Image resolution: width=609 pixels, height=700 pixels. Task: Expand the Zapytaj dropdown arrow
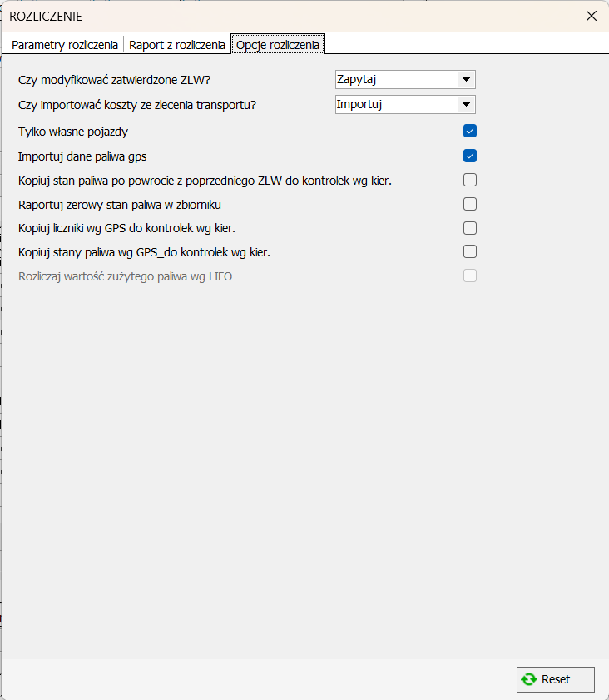(x=466, y=80)
